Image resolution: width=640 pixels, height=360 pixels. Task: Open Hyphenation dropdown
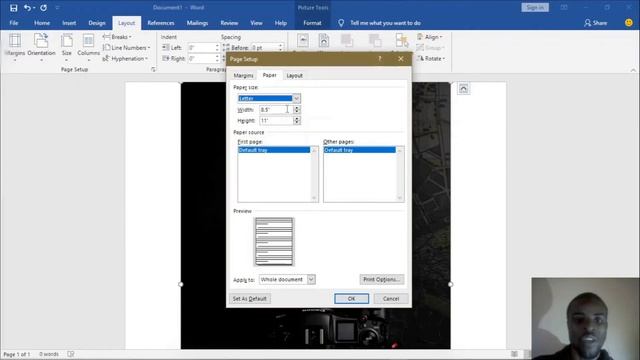(125, 59)
